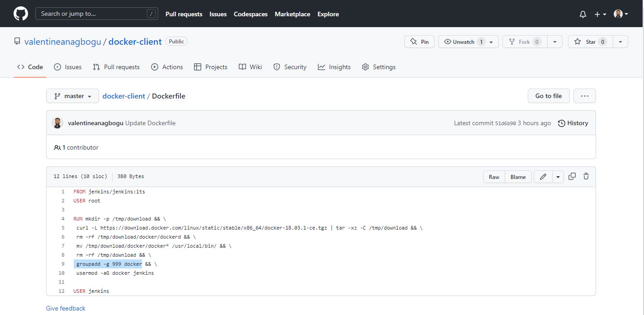Star the docker-client repository
The width and height of the screenshot is (644, 315).
590,41
